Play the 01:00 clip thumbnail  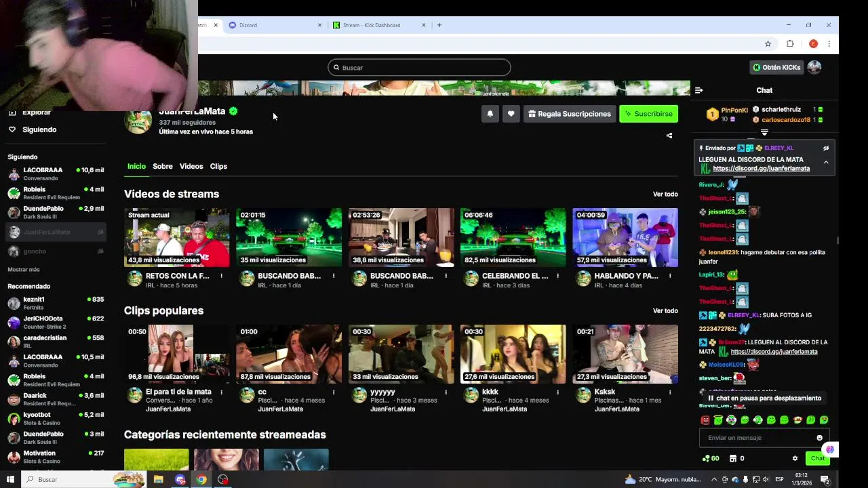(x=289, y=354)
